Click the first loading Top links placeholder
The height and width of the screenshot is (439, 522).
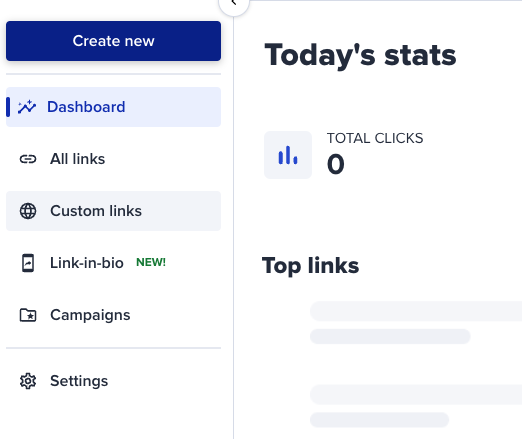pyautogui.click(x=416, y=311)
